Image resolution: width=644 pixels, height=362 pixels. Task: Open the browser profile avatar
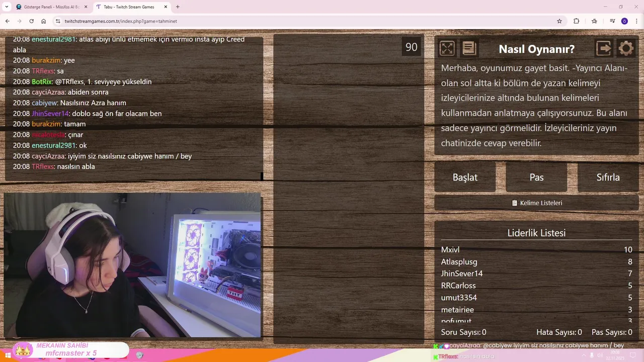[x=624, y=21]
